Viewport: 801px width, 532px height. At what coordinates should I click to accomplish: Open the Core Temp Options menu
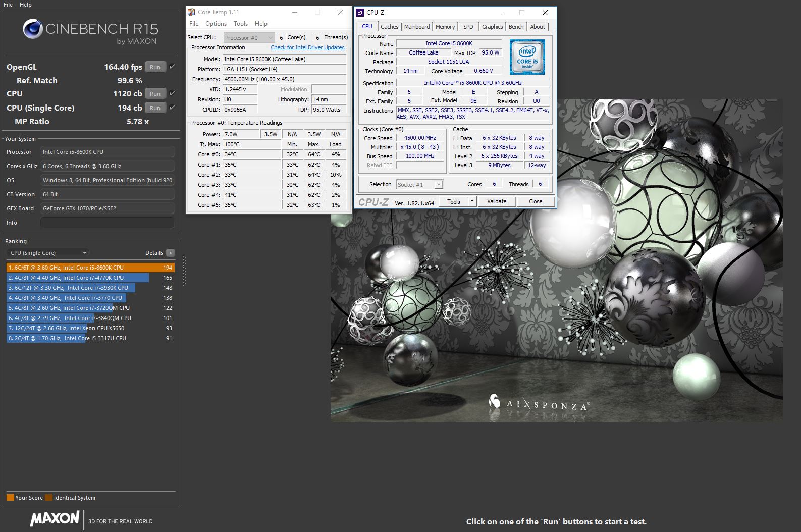tap(216, 24)
